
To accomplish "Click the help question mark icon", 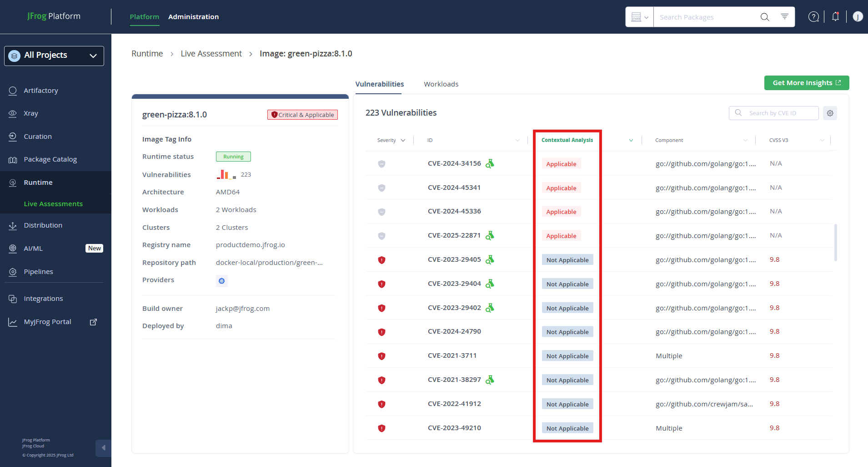I will coord(813,16).
